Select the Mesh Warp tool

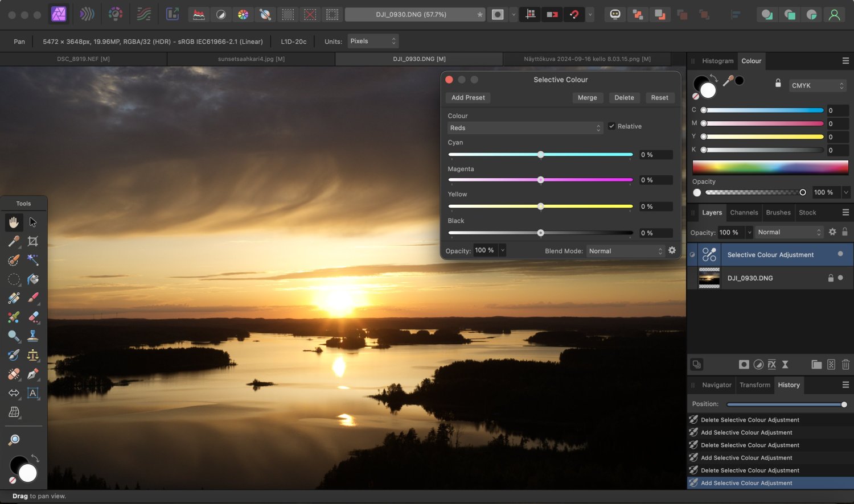click(x=14, y=412)
